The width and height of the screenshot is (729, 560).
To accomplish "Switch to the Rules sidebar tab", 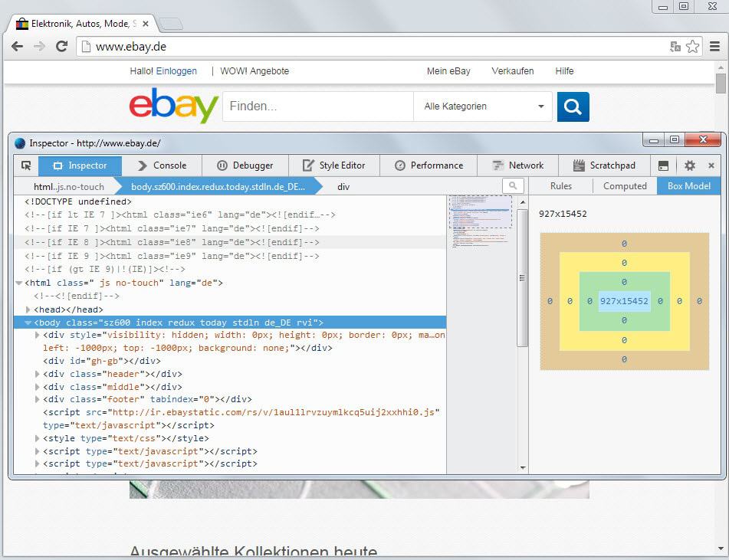I will point(561,186).
